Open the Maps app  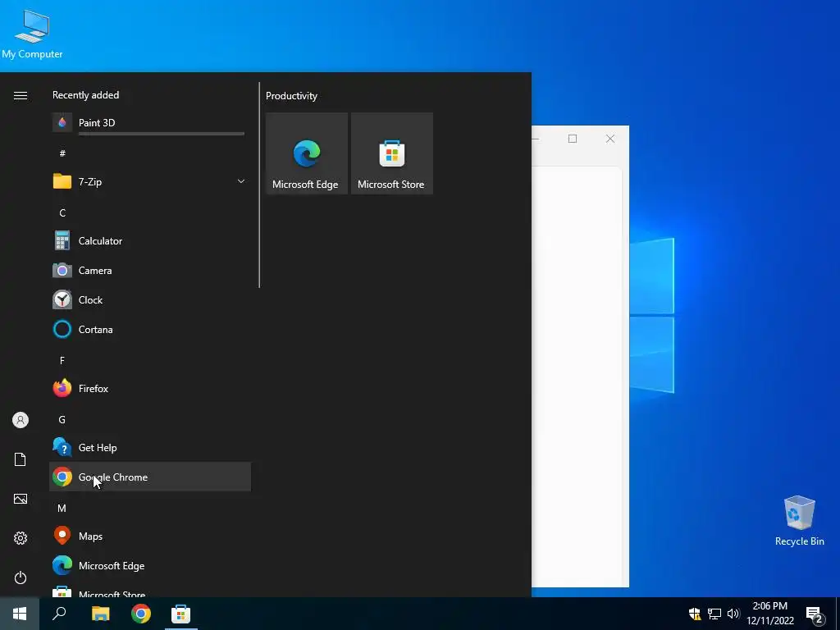[x=149, y=536]
